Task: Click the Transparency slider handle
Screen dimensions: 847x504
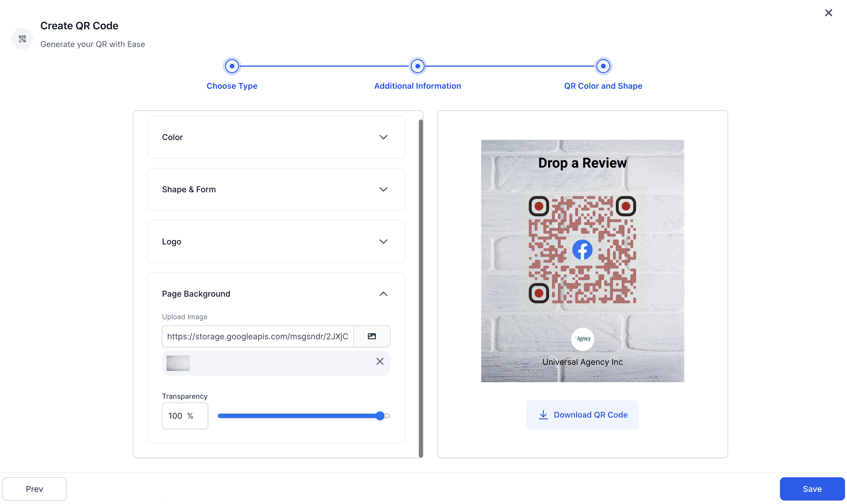Action: tap(380, 416)
